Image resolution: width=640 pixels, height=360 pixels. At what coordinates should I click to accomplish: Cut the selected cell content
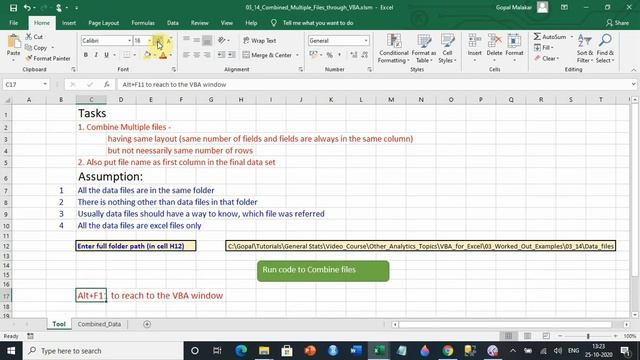click(34, 37)
